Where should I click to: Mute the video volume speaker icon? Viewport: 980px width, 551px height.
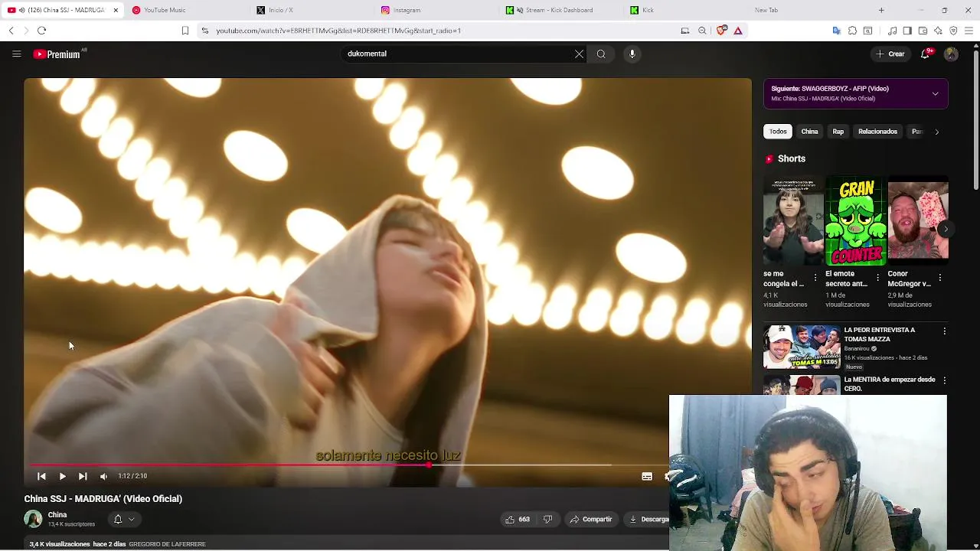103,476
